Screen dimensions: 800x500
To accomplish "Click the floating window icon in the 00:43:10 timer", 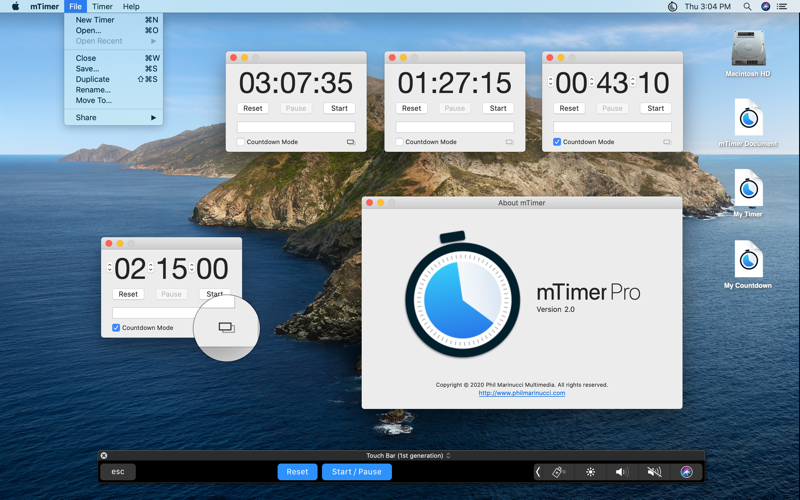I will pyautogui.click(x=667, y=142).
